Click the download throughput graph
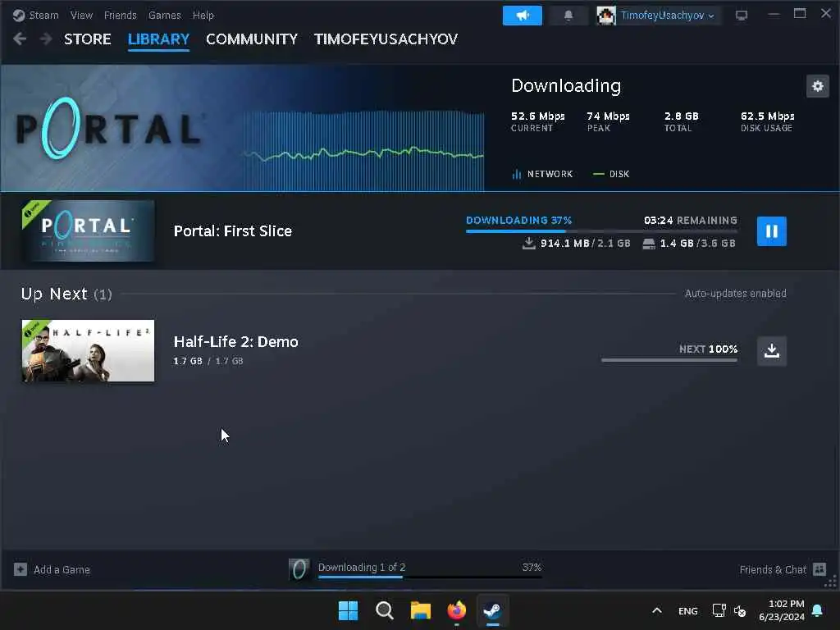The image size is (840, 630). pyautogui.click(x=364, y=151)
